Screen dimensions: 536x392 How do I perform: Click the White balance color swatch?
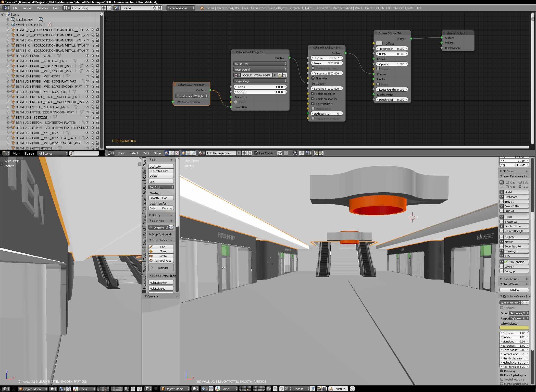click(514, 328)
